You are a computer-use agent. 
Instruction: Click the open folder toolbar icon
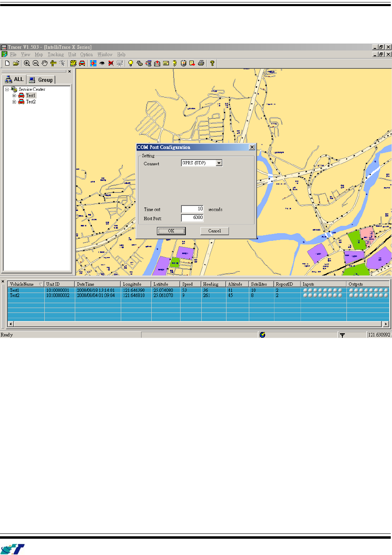pos(16,63)
